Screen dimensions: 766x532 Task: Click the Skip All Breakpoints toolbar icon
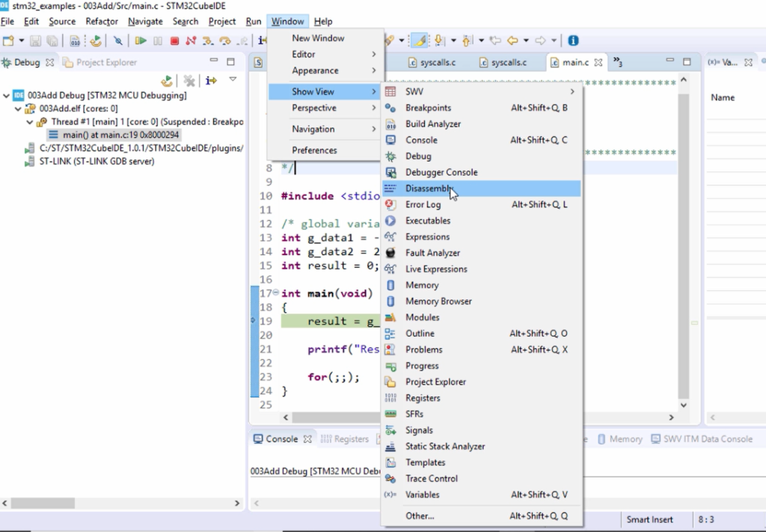point(117,40)
